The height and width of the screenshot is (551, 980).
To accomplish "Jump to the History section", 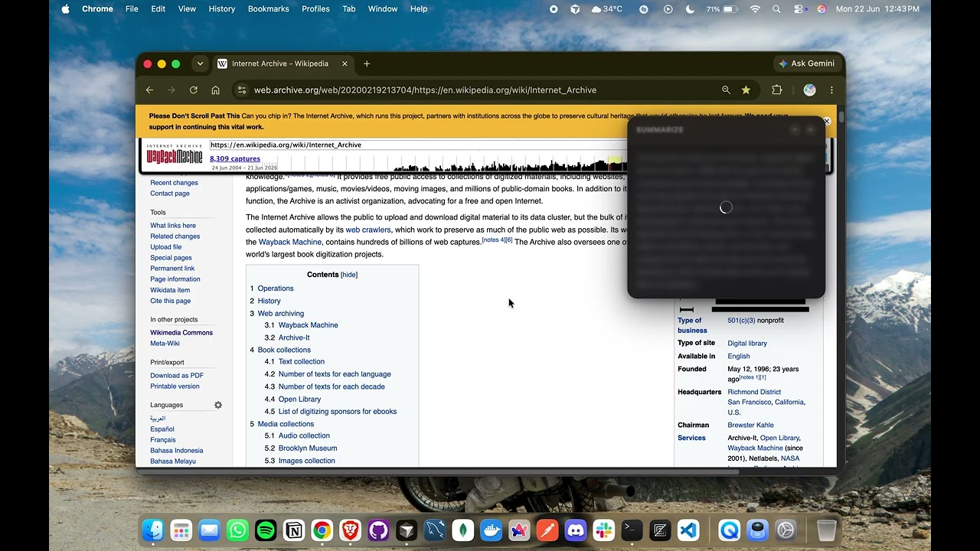I will coord(269,301).
